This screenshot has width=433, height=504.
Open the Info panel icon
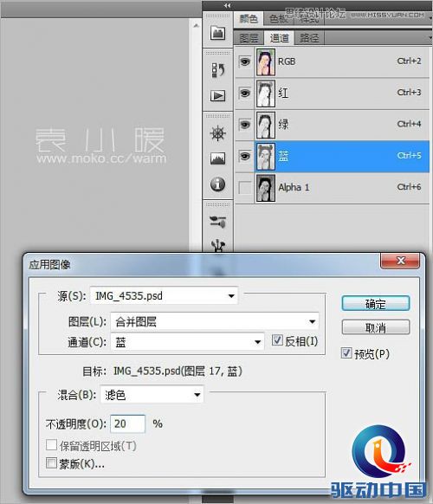tap(217, 184)
